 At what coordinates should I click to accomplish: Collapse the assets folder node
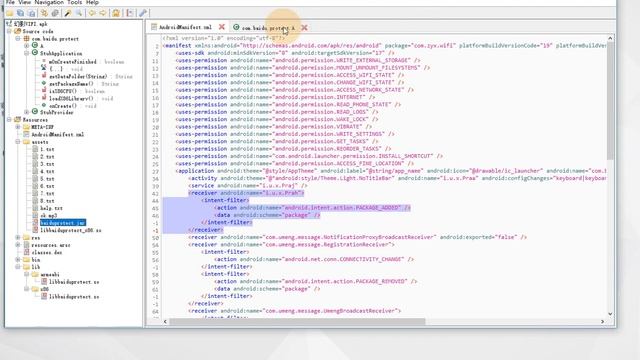click(x=18, y=142)
